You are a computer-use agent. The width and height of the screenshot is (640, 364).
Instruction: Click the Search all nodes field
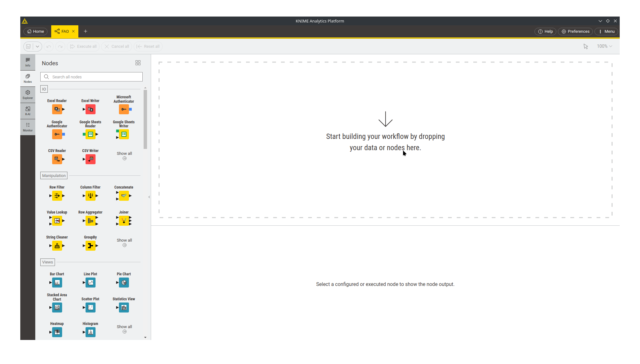point(91,76)
